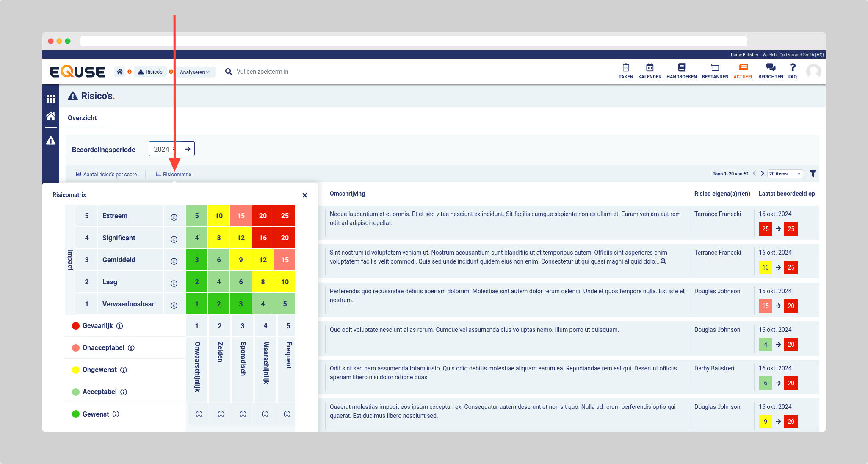The height and width of the screenshot is (464, 868).
Task: Click the sidebar warning triangle icon
Action: 51,141
